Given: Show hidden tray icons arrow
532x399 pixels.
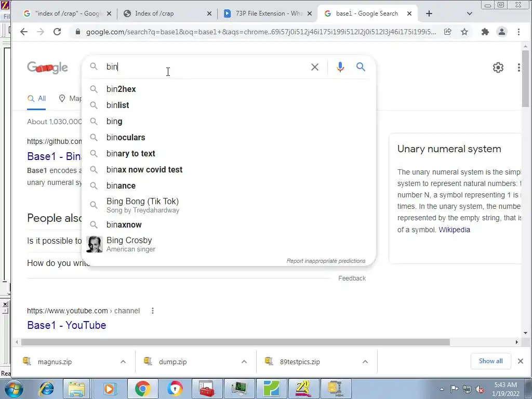Looking at the screenshot, I should pos(442,389).
